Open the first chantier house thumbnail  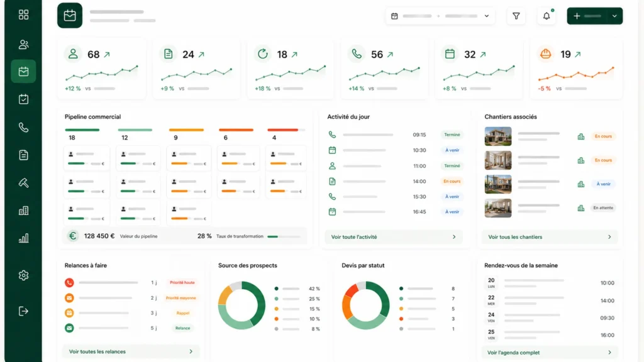[498, 136]
